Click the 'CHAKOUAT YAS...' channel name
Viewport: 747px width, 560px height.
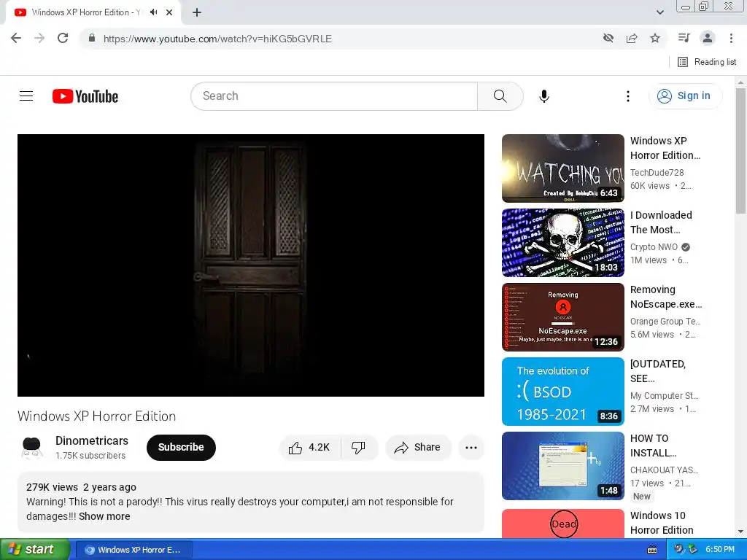[x=664, y=470]
